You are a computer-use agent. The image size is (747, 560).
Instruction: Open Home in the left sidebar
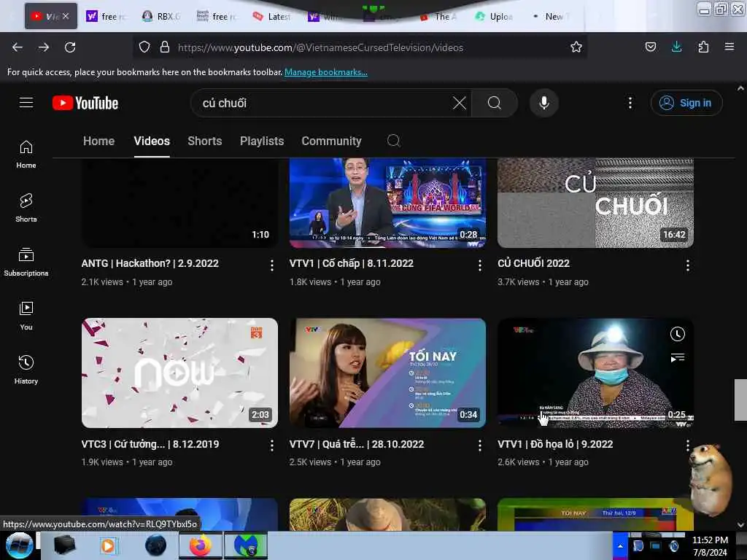point(26,155)
